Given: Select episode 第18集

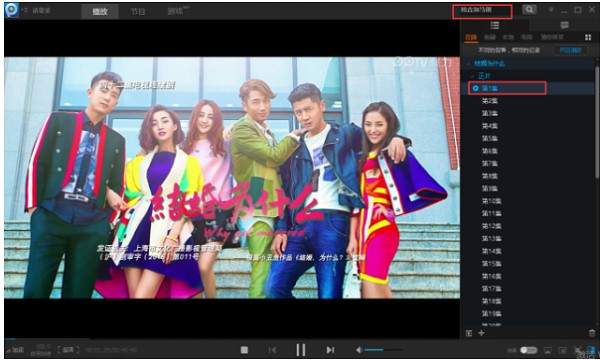Looking at the screenshot, I should [491, 301].
